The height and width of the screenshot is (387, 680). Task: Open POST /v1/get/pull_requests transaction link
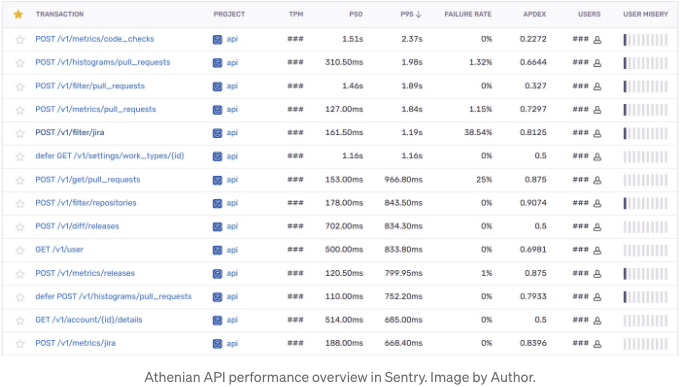(88, 180)
